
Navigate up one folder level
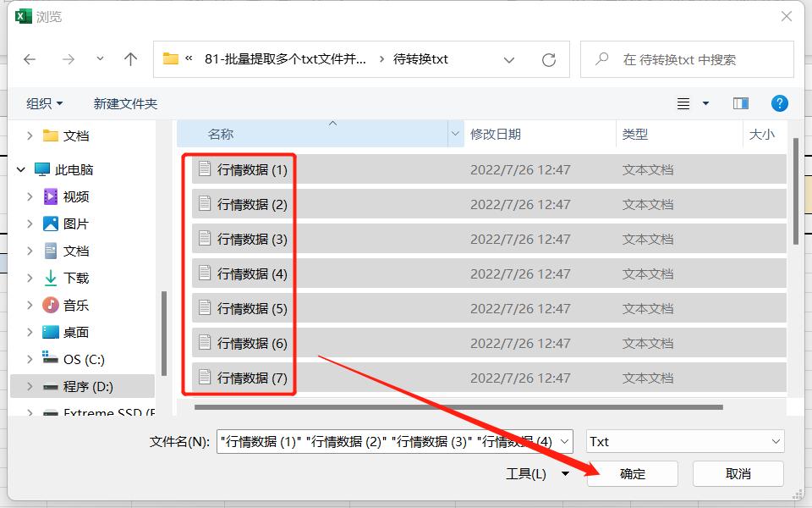pyautogui.click(x=130, y=59)
